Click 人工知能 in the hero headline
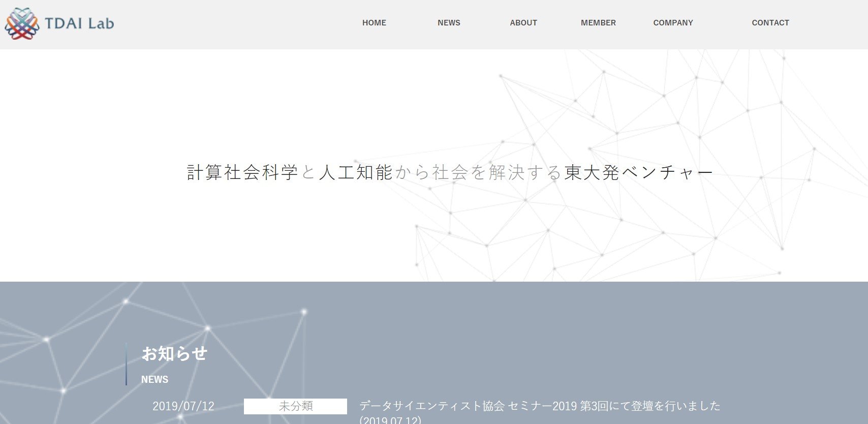This screenshot has height=424, width=868. (x=356, y=172)
